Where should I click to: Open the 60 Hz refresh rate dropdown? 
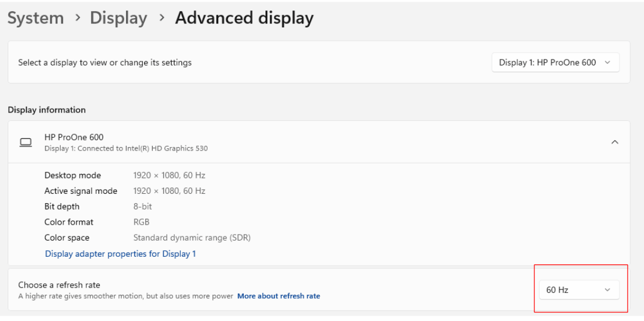point(578,289)
